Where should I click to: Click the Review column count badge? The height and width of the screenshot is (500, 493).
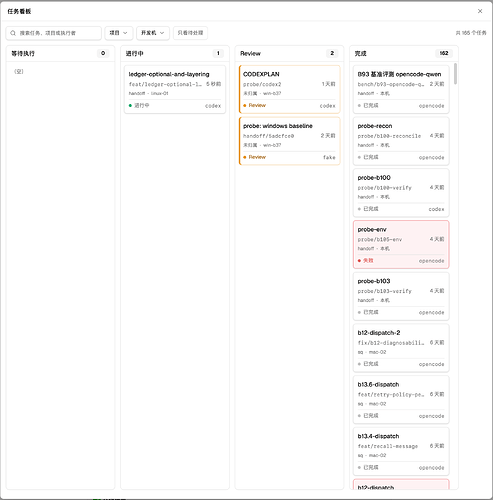[x=332, y=53]
